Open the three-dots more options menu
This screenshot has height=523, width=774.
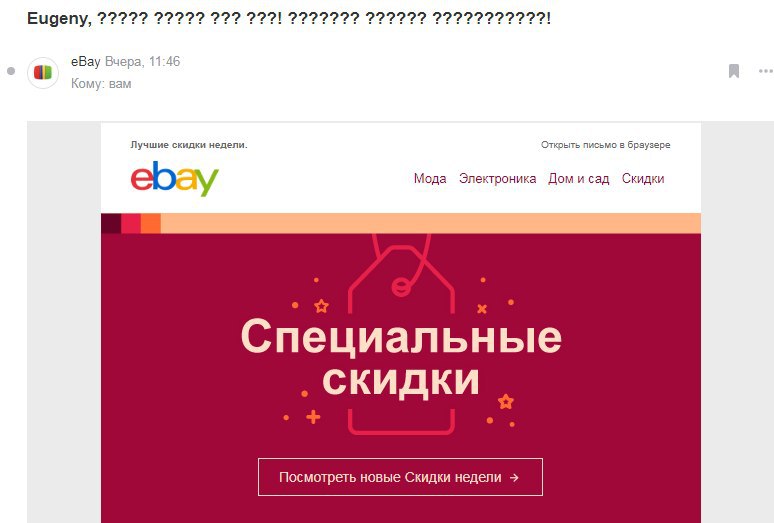[765, 71]
